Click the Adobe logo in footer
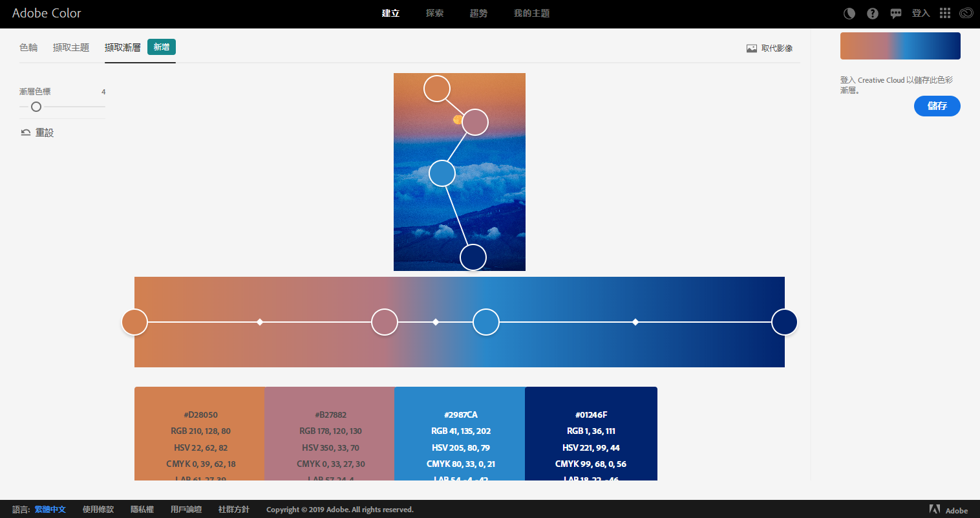 click(x=935, y=510)
